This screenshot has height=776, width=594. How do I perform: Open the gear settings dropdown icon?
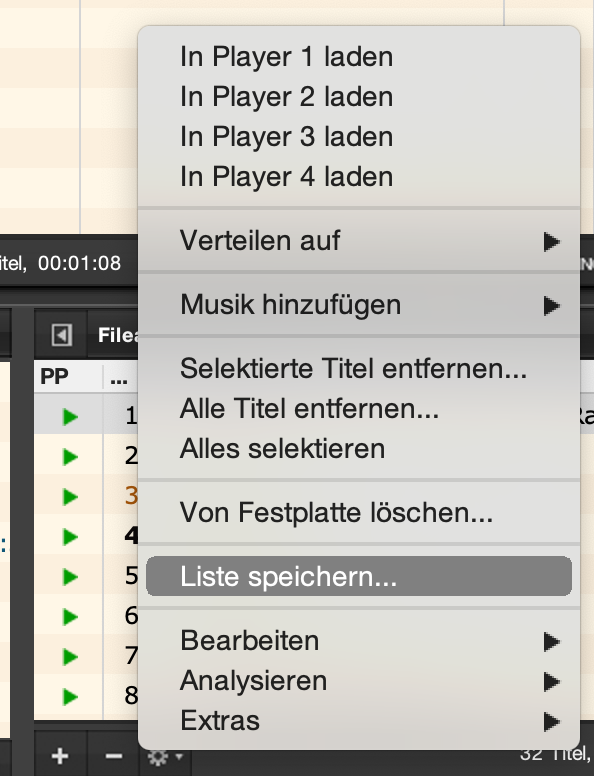(164, 757)
